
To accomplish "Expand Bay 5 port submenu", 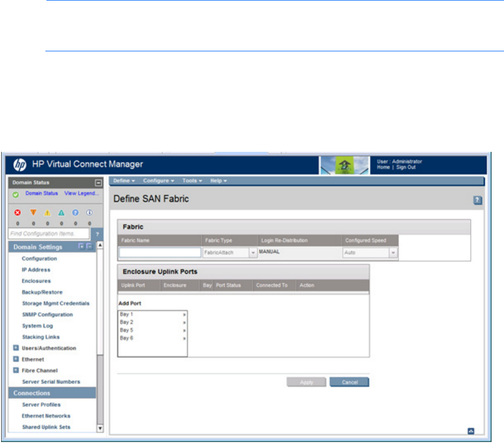I will pos(184,330).
